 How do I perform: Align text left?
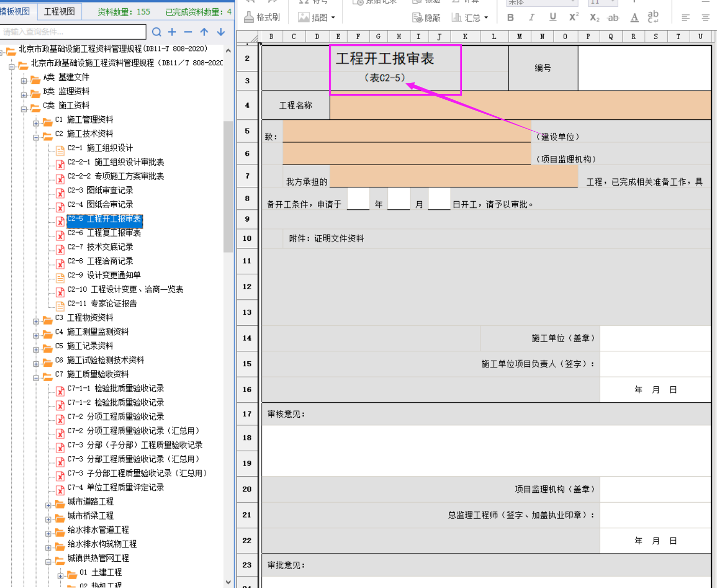coord(686,17)
